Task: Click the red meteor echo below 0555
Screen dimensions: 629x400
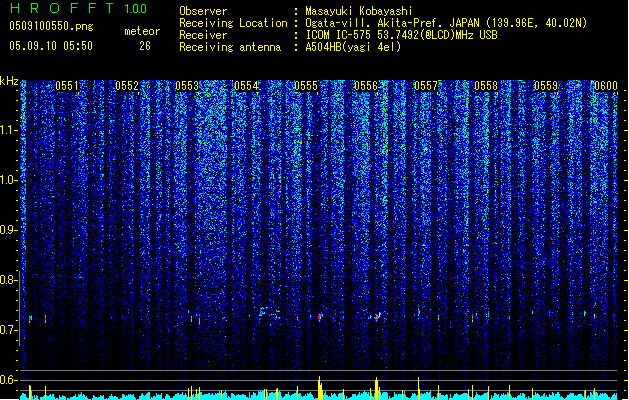Action: coord(320,317)
